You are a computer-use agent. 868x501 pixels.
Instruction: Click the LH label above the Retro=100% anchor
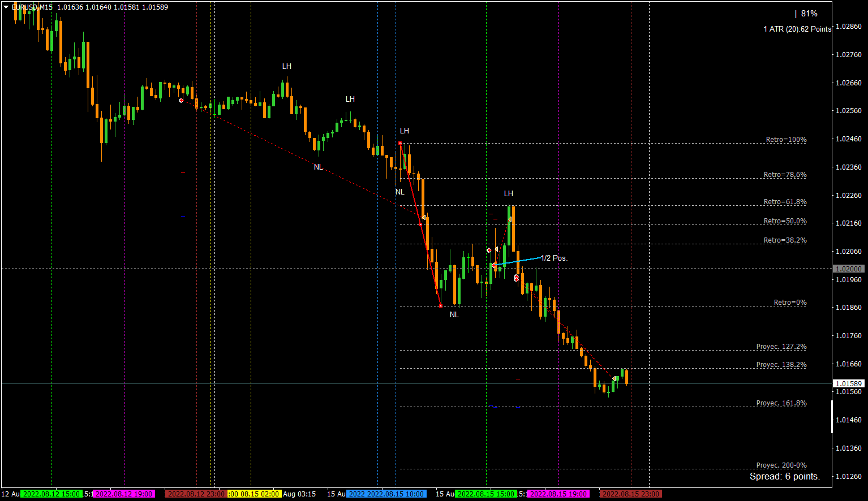click(x=405, y=131)
